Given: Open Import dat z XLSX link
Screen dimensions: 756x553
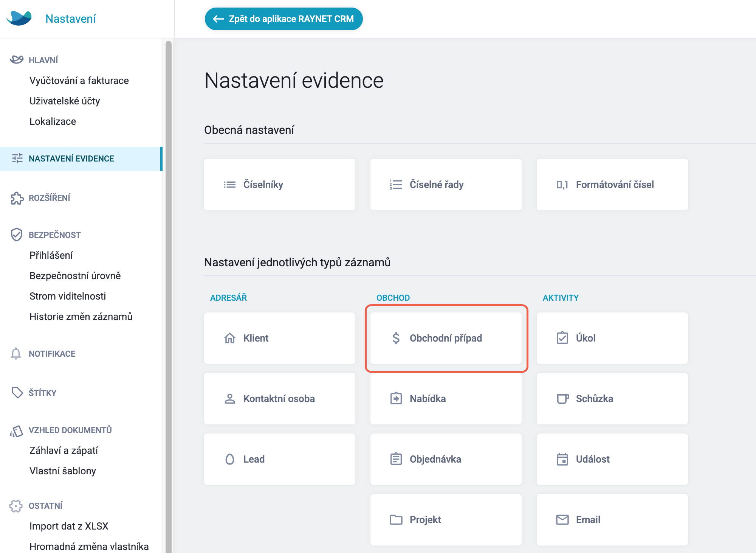Looking at the screenshot, I should click(x=69, y=526).
